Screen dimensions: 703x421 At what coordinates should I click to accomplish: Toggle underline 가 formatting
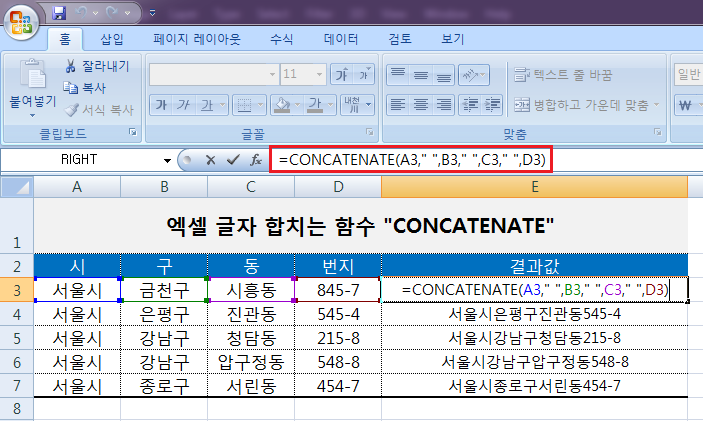(x=207, y=105)
